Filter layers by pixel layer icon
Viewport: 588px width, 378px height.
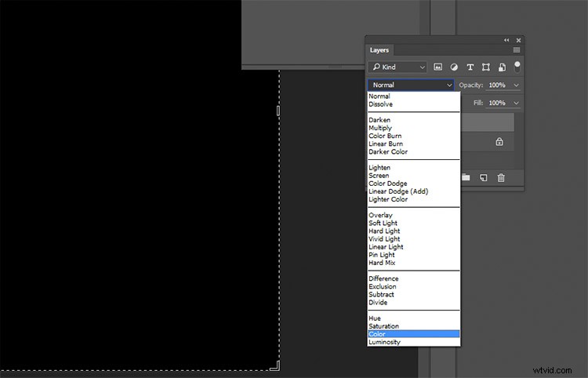(437, 67)
